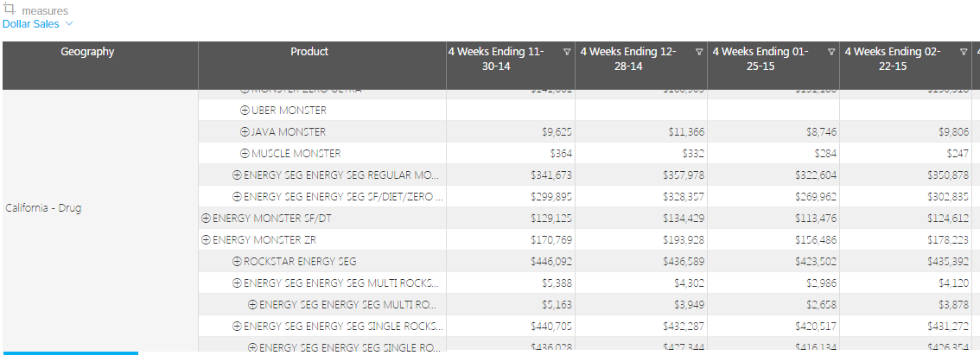Expand ENERGY SEG SF/DIET/ZERO row
Image resolution: width=980 pixels, height=362 pixels.
pos(237,196)
